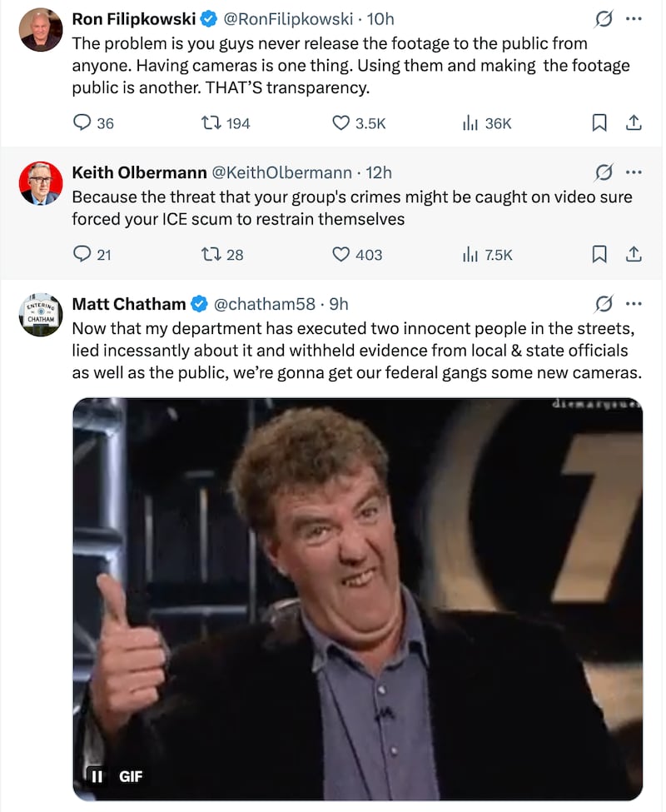Image resolution: width=666 pixels, height=812 pixels.
Task: Pause the GIF in Matt Chatham's tweet
Action: (x=97, y=776)
